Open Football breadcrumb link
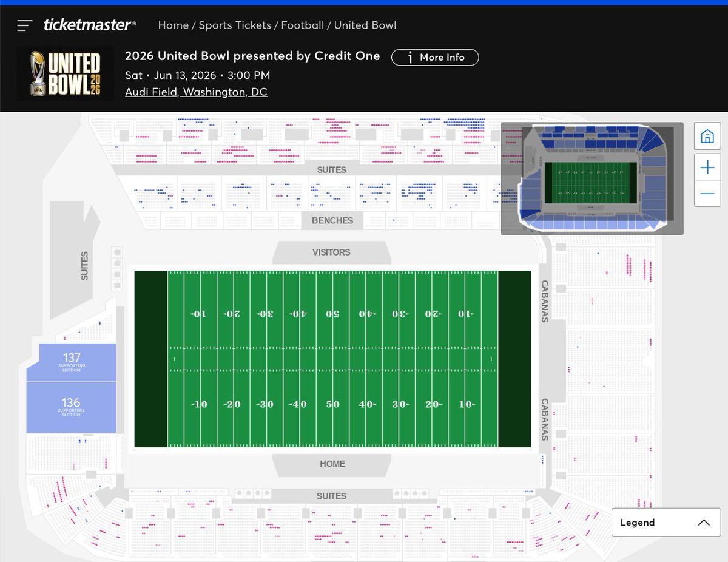 pyautogui.click(x=302, y=25)
